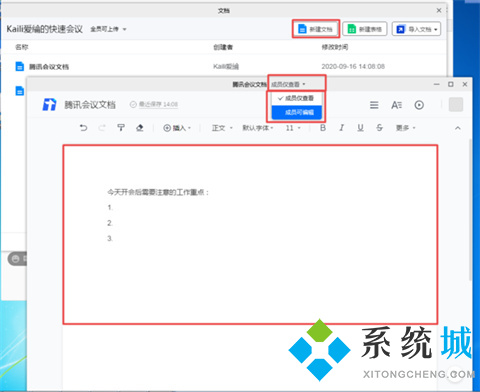The height and width of the screenshot is (392, 480).
Task: Open the more (更多) toolbar dropdown
Action: tap(405, 128)
